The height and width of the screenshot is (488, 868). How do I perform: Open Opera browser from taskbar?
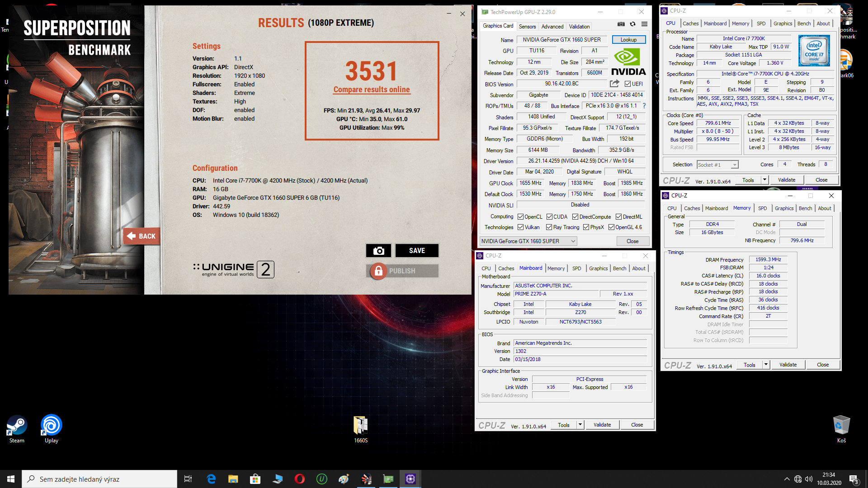(x=300, y=479)
